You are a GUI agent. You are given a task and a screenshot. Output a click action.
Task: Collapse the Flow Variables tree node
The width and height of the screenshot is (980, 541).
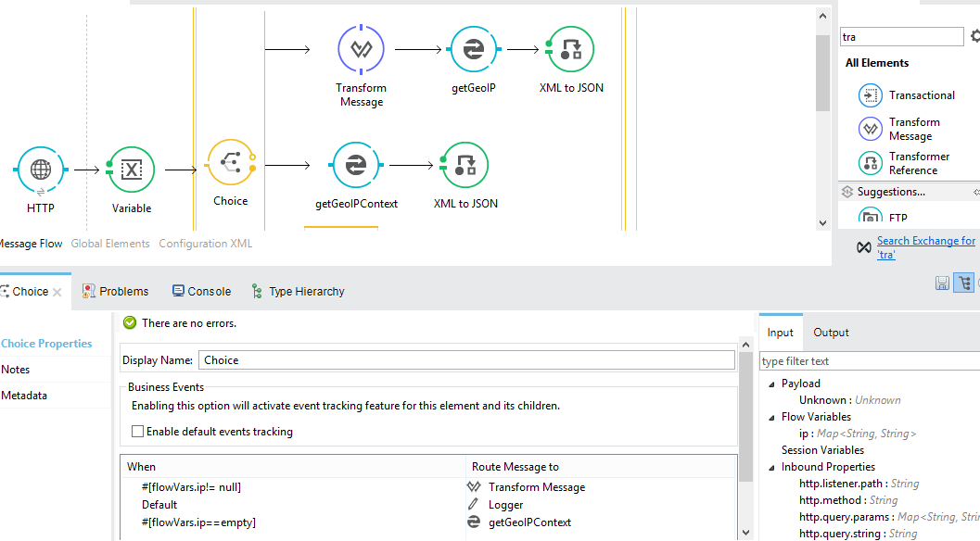[x=771, y=417]
